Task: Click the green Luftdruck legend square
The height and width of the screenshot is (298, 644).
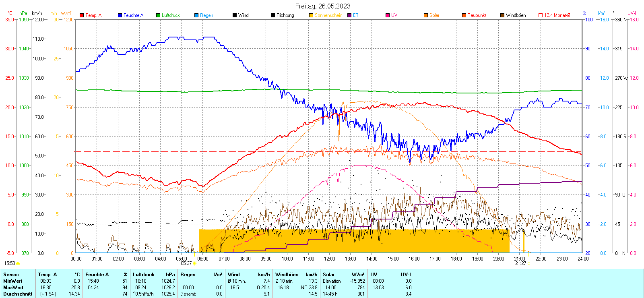Action: 158,15
